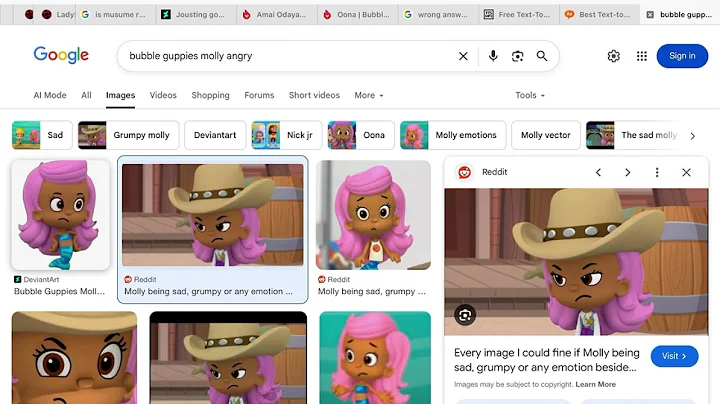
Task: Submit search with the magnifying glass icon
Action: click(x=542, y=56)
